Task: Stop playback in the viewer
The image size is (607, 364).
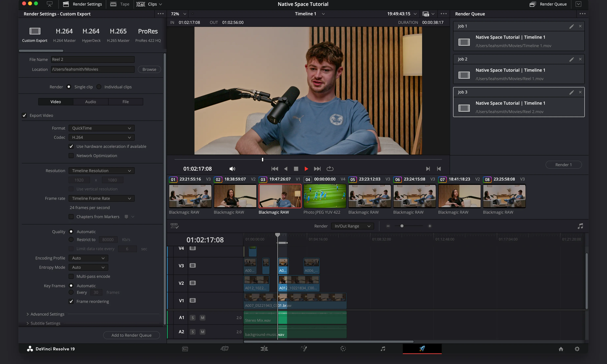Action: [296, 169]
